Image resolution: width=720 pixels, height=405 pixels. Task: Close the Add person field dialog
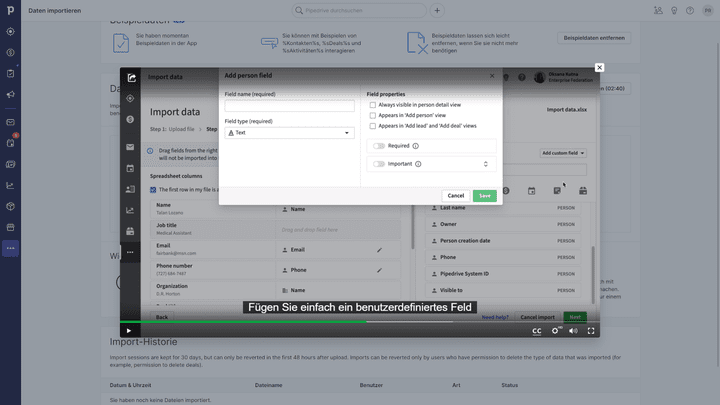click(x=492, y=76)
